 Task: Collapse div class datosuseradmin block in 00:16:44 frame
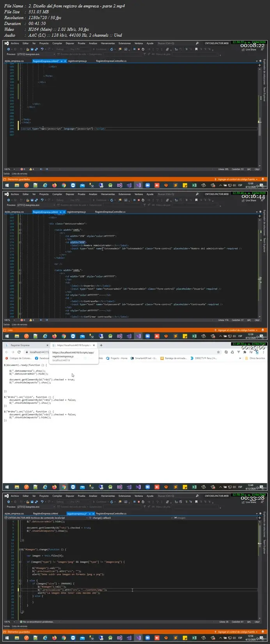[x=20, y=223]
